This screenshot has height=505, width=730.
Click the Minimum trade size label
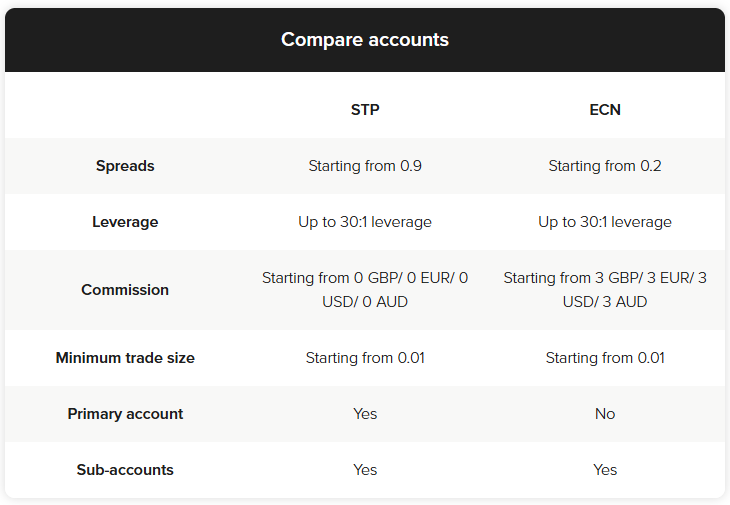click(x=125, y=358)
